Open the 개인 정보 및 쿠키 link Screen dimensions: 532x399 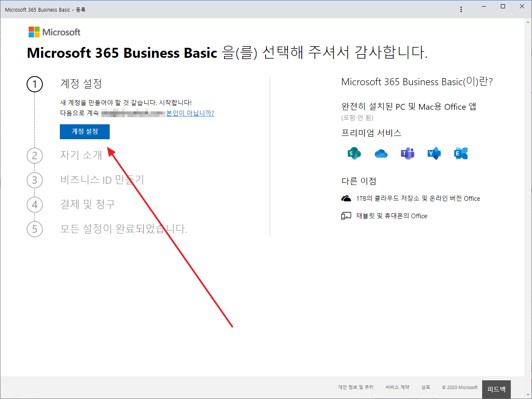pyautogui.click(x=356, y=387)
